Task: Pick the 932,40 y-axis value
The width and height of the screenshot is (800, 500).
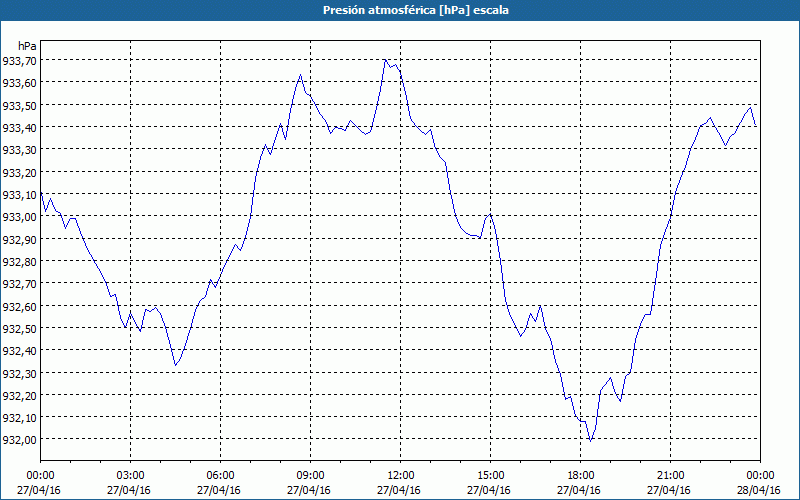Action: pyautogui.click(x=19, y=350)
